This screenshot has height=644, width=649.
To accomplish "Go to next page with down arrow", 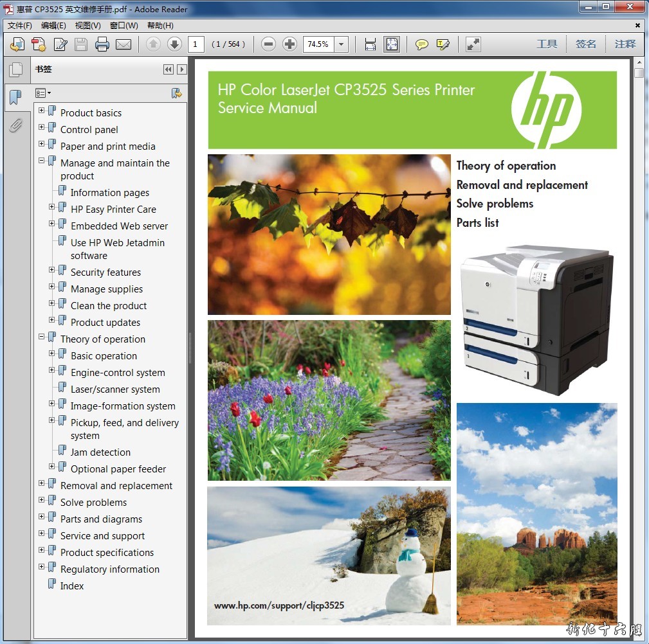I will point(174,44).
